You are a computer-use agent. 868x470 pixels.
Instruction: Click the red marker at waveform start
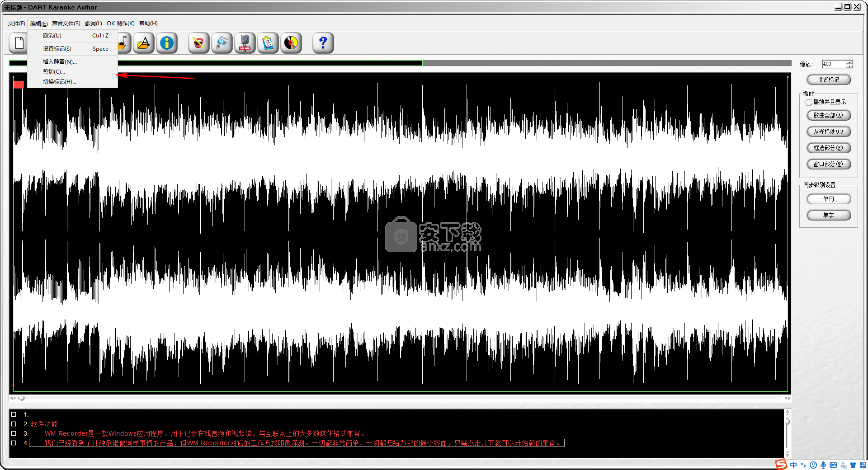coord(19,85)
